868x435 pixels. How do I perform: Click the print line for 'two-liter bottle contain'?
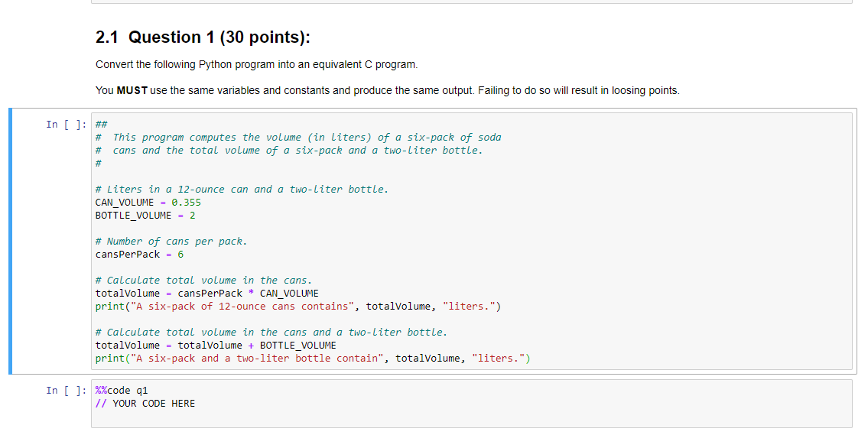pos(312,359)
